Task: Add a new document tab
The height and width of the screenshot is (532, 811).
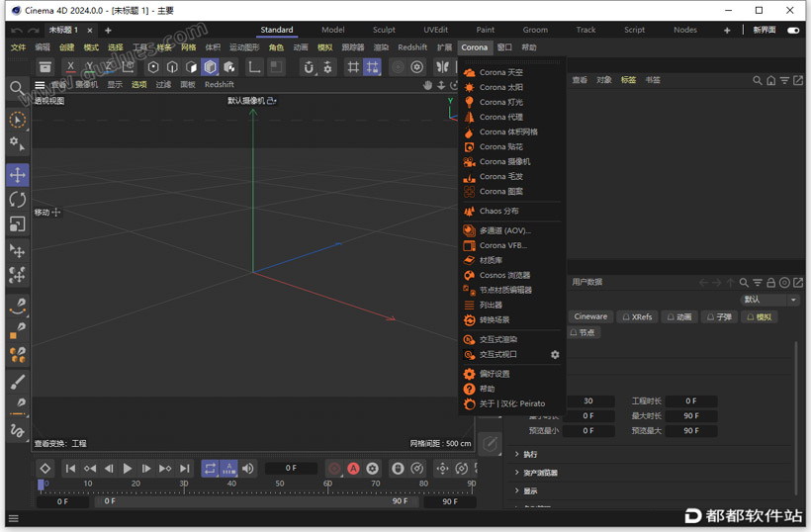Action: pos(108,31)
